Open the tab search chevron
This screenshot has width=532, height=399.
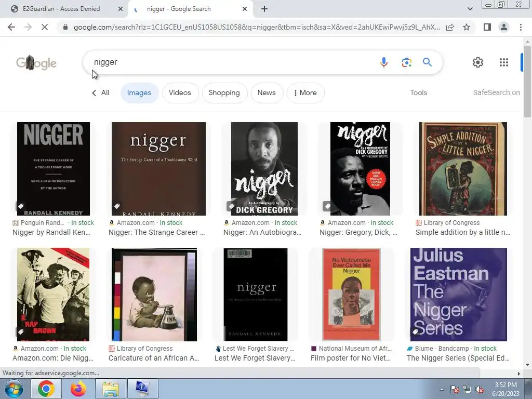(470, 9)
